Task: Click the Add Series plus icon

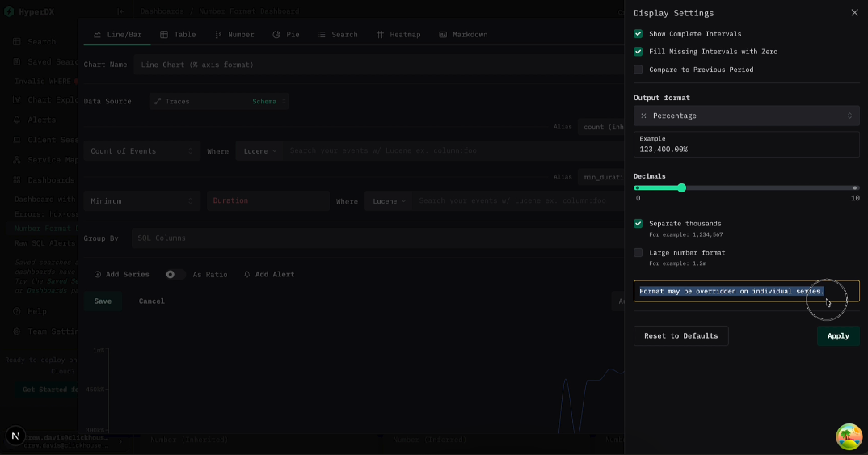Action: (x=98, y=275)
